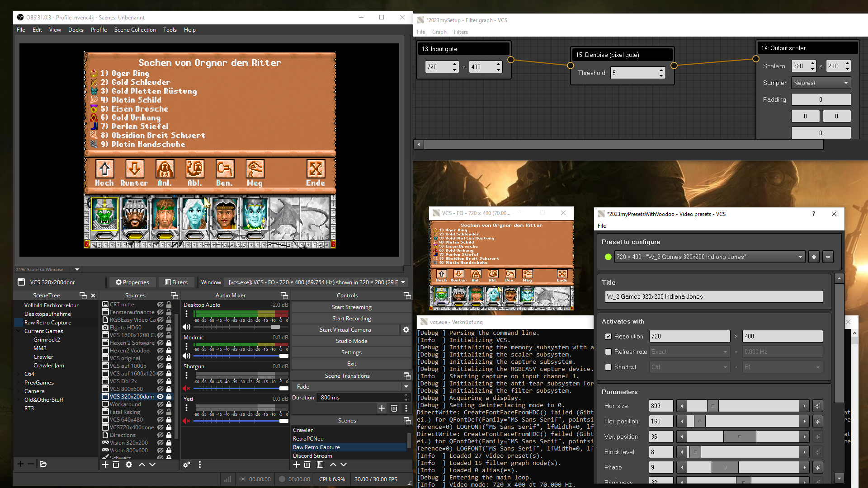Add a new source with plus icon
This screenshot has height=488, width=868.
pyautogui.click(x=105, y=465)
